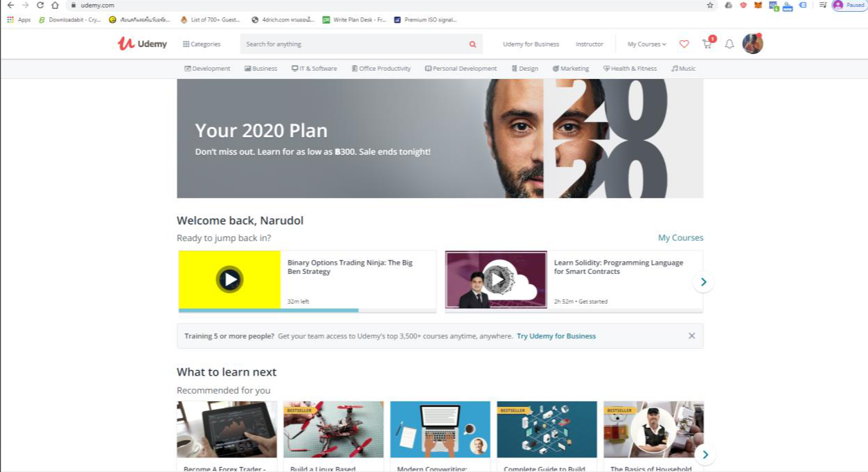Open the notifications bell icon

[x=729, y=44]
